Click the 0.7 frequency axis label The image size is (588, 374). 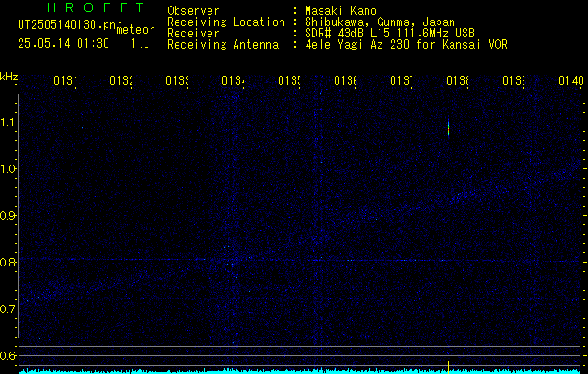pos(7,309)
